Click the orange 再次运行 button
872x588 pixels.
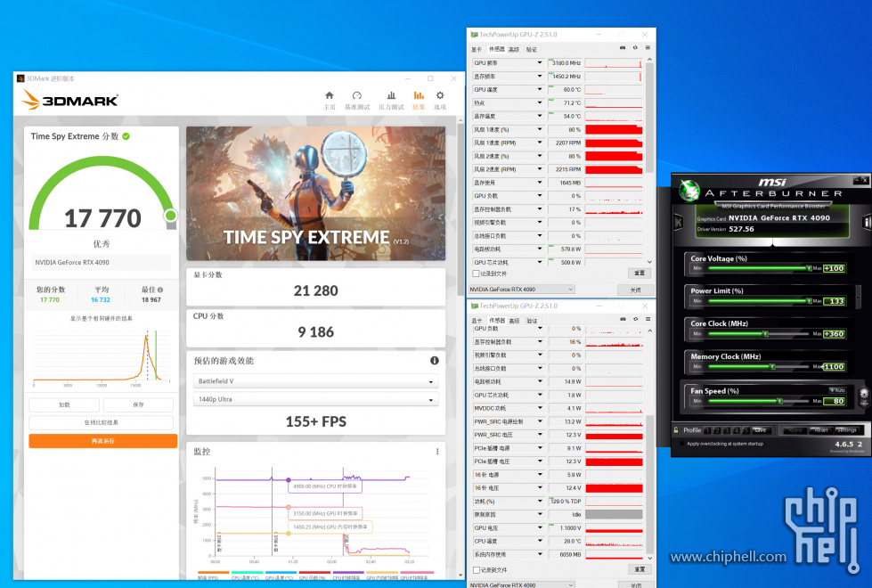click(103, 441)
